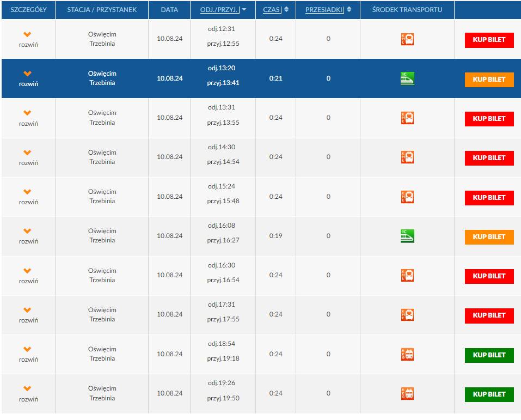Screen dimensions: 521x420
Task: Click the REG train icon for 19:26 departure
Action: click(x=407, y=393)
